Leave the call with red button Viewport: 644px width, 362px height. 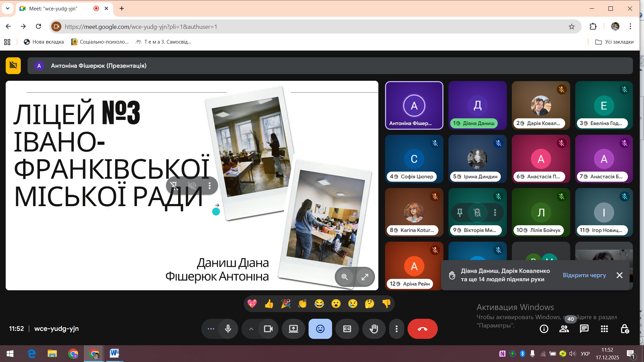(422, 329)
